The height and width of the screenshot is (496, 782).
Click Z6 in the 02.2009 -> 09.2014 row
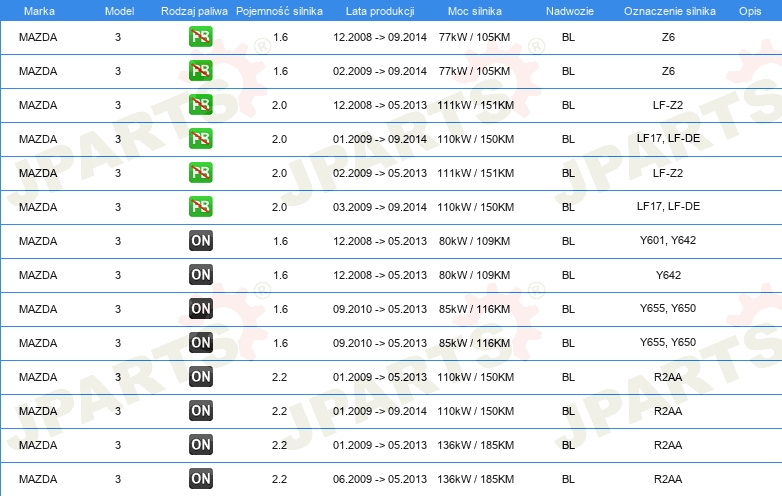pyautogui.click(x=668, y=71)
